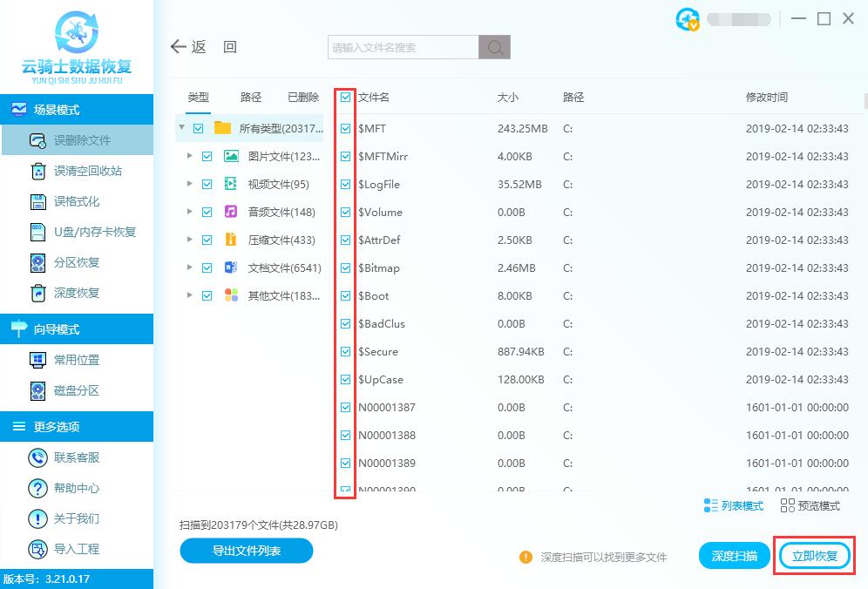Contact support via 联系客服 phone icon

(37, 457)
